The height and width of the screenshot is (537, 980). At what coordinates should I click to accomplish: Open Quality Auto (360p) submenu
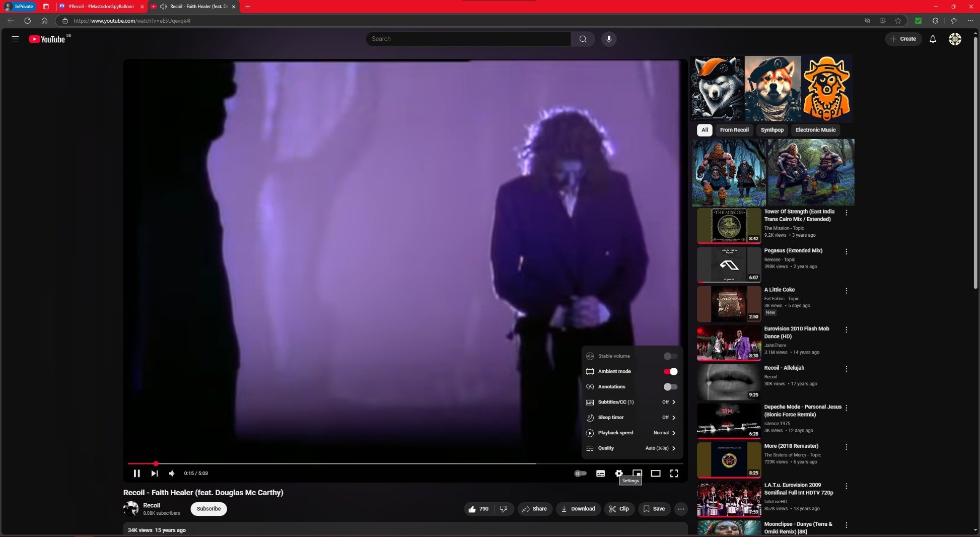(x=632, y=448)
